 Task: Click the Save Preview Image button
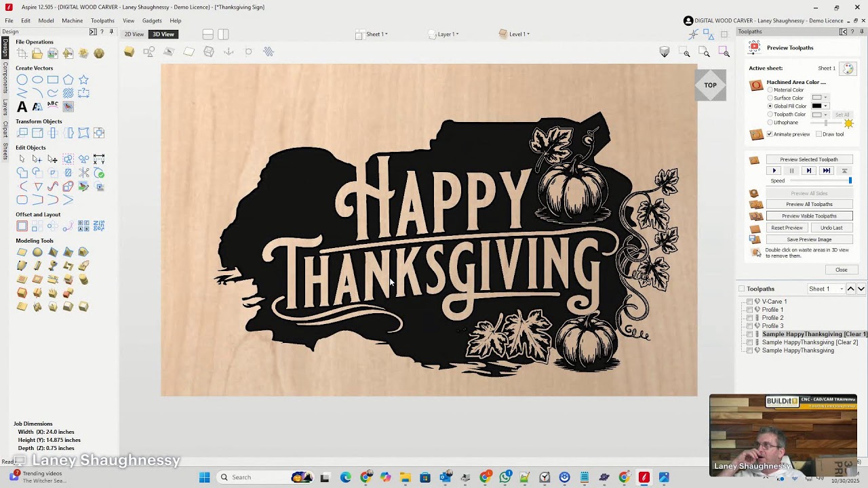(x=809, y=239)
